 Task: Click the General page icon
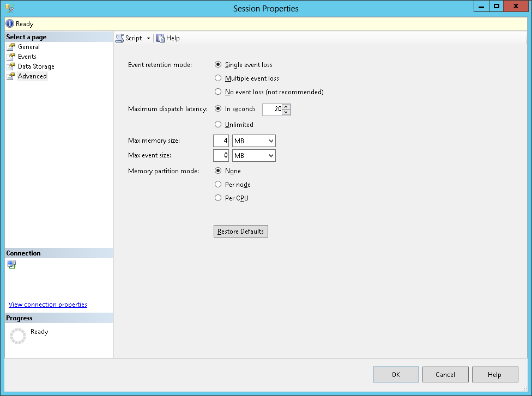11,47
